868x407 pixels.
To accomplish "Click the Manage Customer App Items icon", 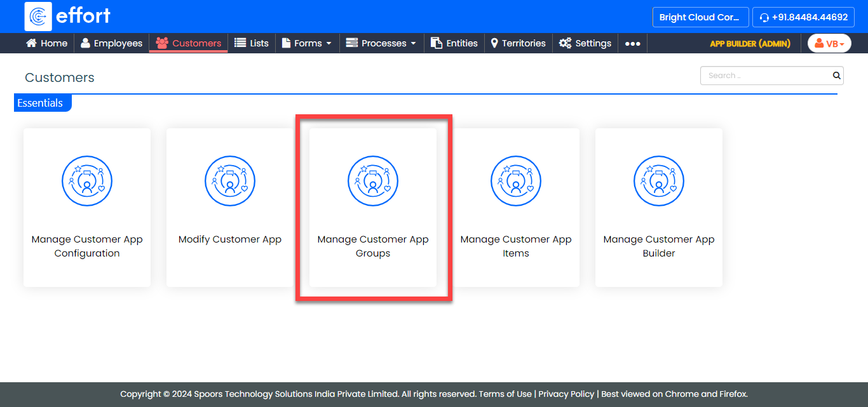I will point(516,182).
